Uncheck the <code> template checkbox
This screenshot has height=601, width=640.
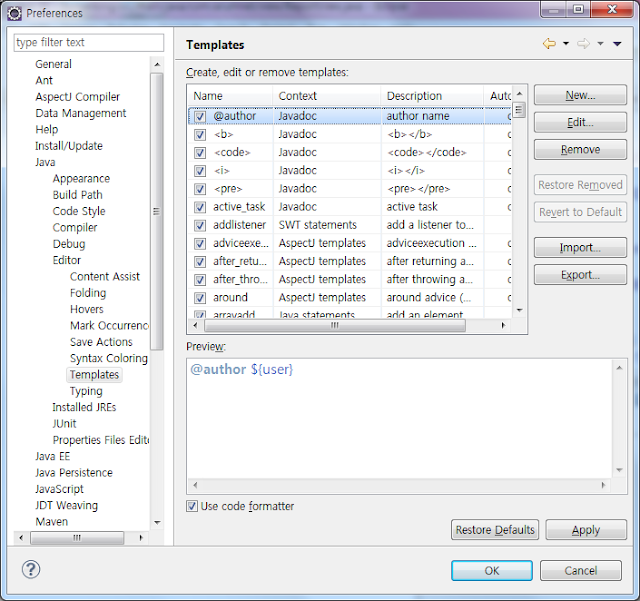tap(200, 153)
